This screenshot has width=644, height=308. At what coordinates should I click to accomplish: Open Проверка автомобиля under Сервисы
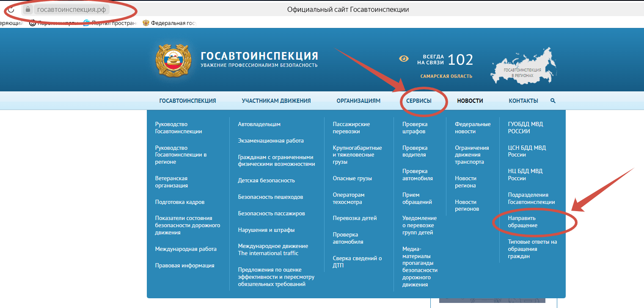pyautogui.click(x=418, y=175)
